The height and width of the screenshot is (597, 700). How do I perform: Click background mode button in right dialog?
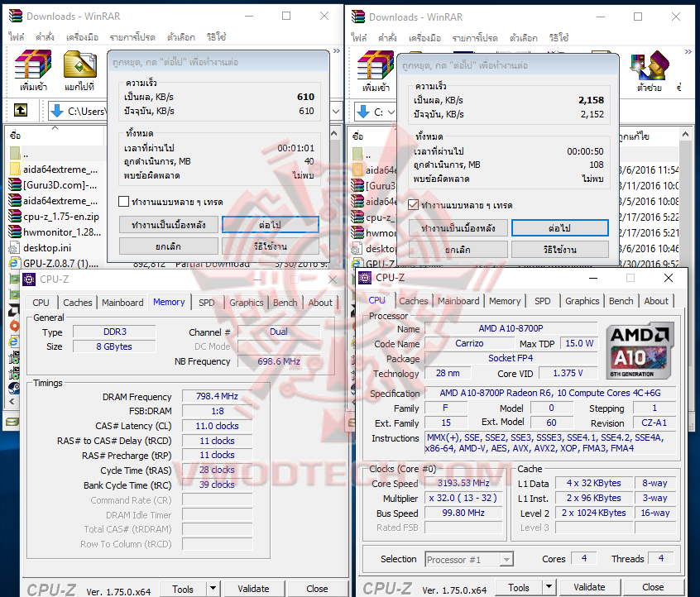(458, 228)
